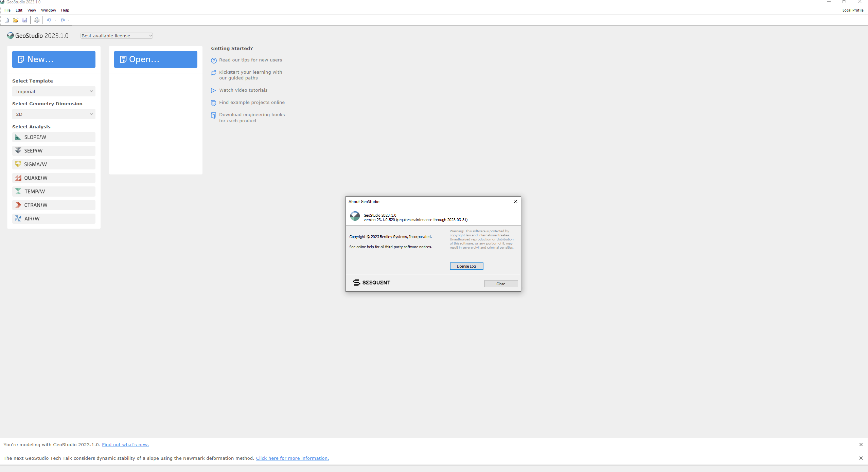The width and height of the screenshot is (868, 472).
Task: Click the blue New... button
Action: (x=54, y=59)
